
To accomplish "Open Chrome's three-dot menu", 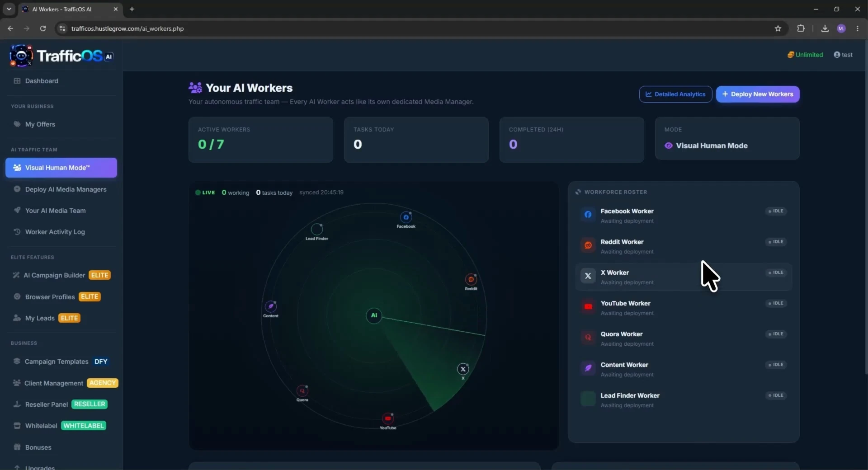I will [x=858, y=28].
